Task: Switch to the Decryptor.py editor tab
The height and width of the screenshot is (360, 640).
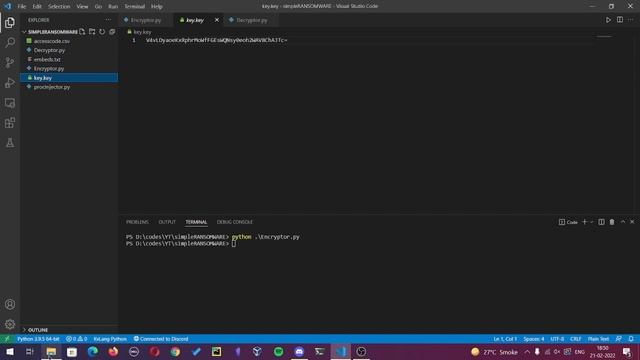Action: [x=251, y=20]
